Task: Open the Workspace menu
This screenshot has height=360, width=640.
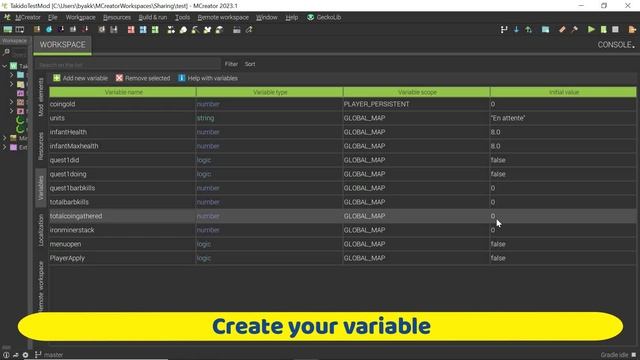Action: coord(80,17)
